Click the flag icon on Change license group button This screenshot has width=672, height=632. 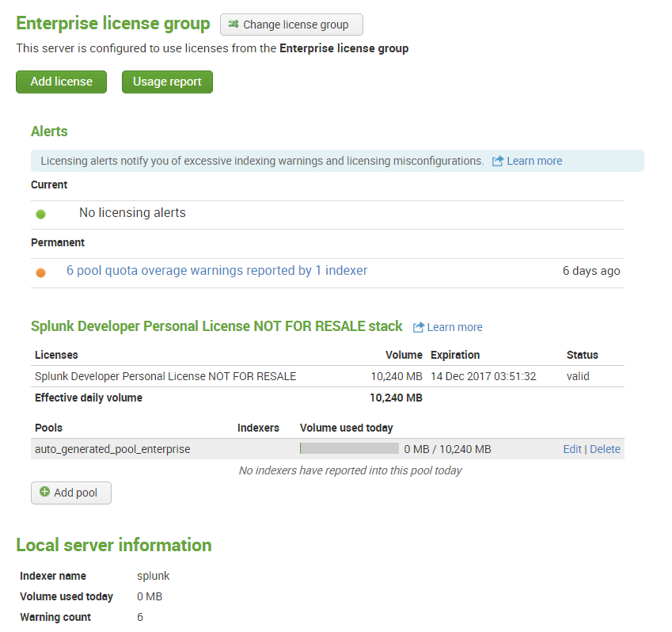pos(233,25)
